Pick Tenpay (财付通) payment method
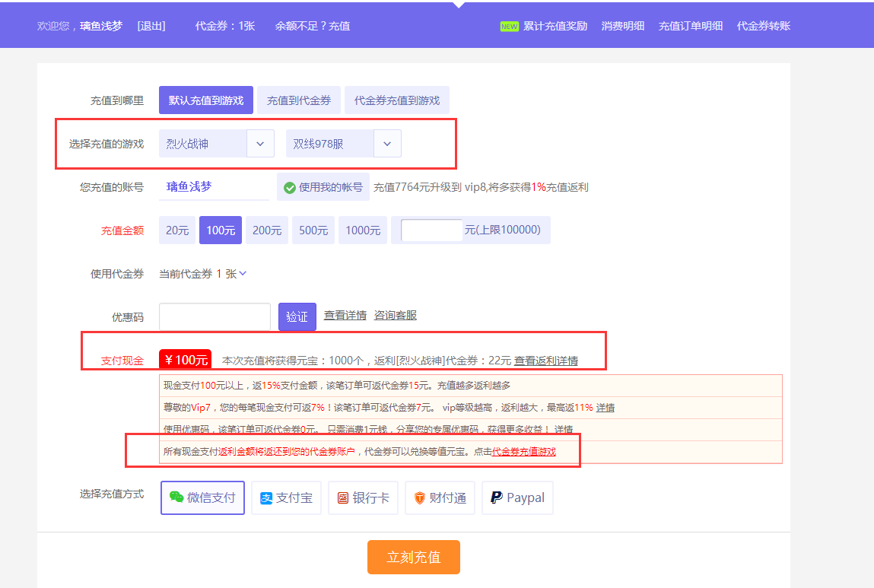This screenshot has height=588, width=874. coord(440,497)
